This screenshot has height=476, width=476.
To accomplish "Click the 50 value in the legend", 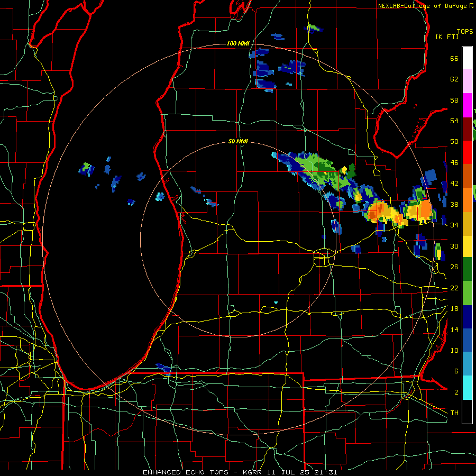I will (454, 142).
